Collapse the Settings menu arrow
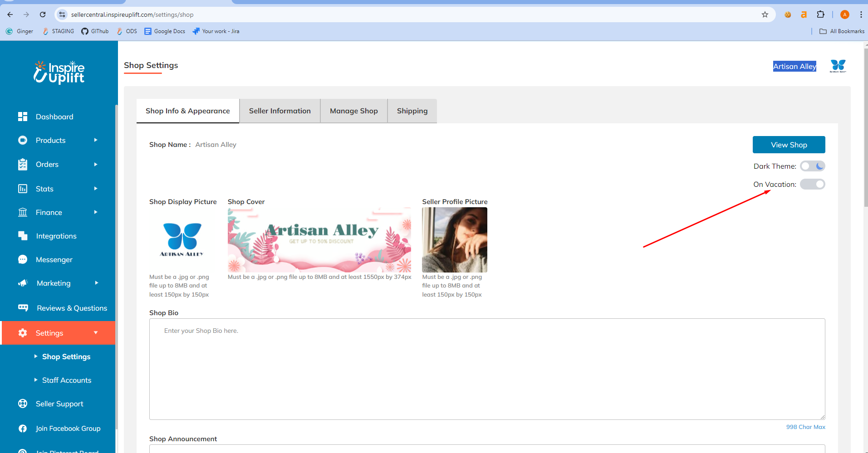The width and height of the screenshot is (868, 453). coord(96,333)
